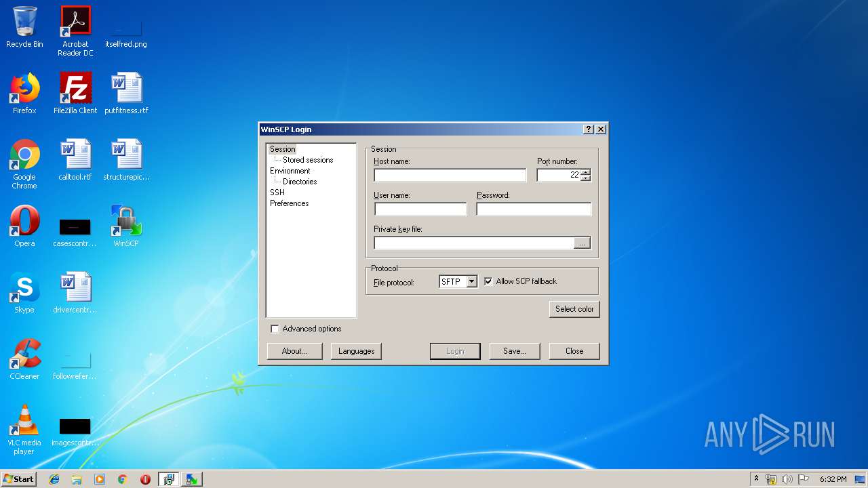Click the volume icon in system tray

point(787,479)
